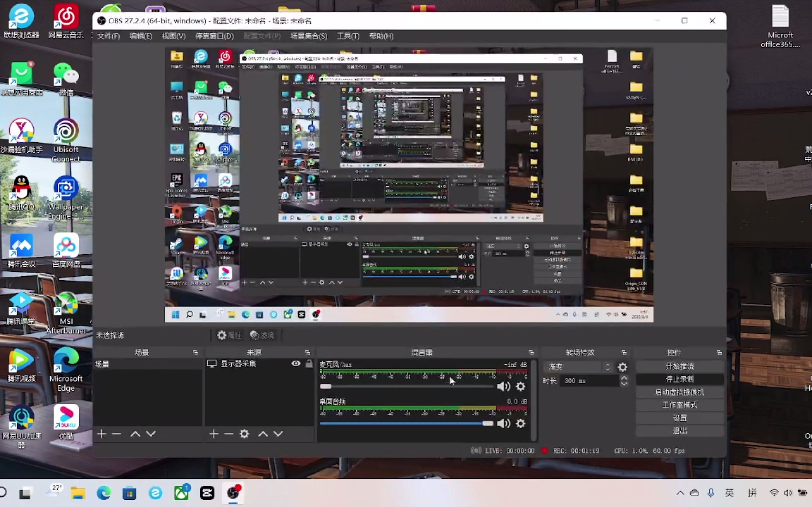Show hidden icons in system tray
The width and height of the screenshot is (812, 507).
(680, 493)
